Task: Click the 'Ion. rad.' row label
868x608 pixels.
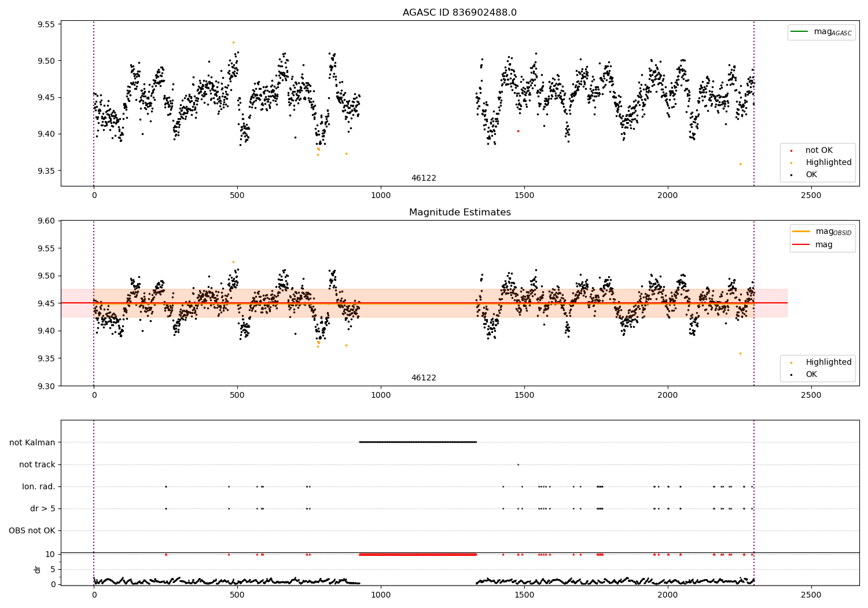Action: [39, 486]
